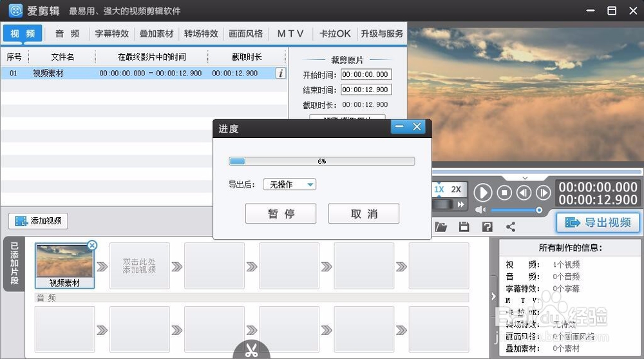Step to next frame button
The height and width of the screenshot is (359, 644).
[543, 193]
